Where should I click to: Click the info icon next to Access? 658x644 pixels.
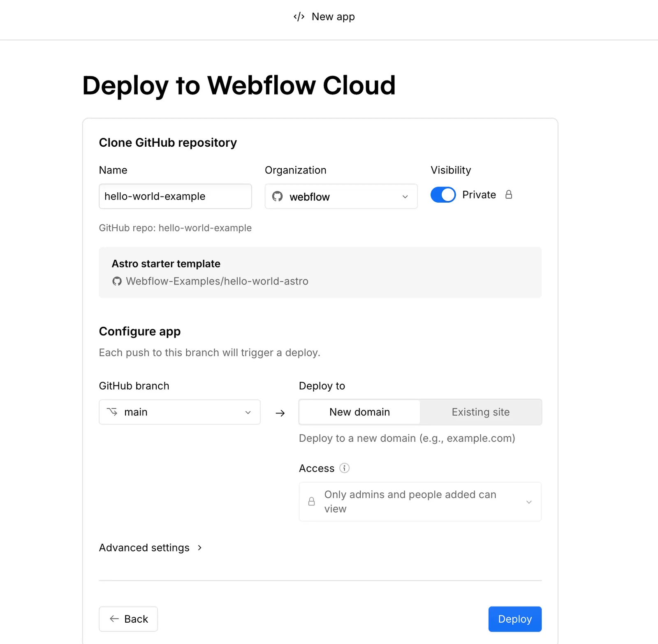pyautogui.click(x=344, y=468)
